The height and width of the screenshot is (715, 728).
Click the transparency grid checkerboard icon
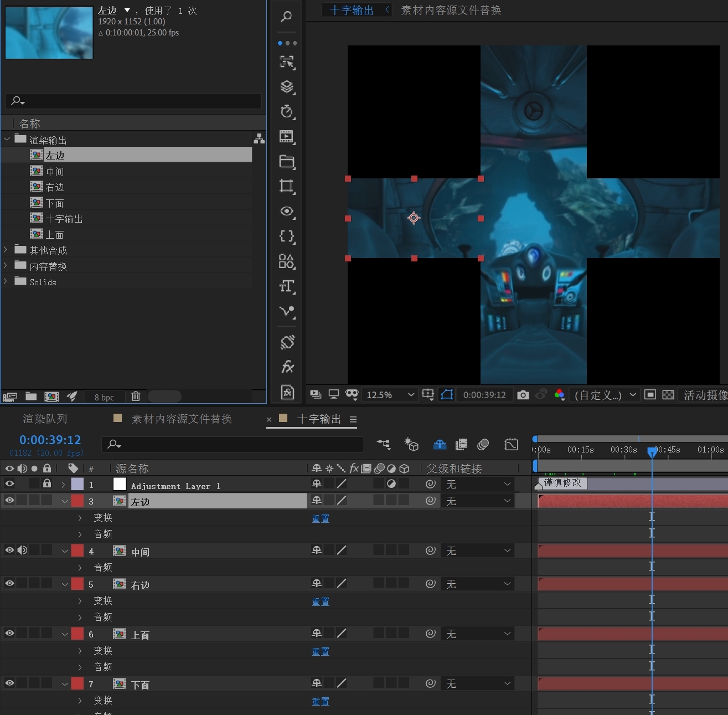(x=668, y=394)
